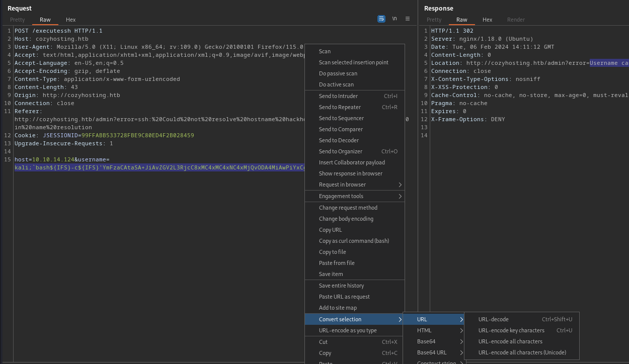Click the highlighted payload text in the request body
629x364 pixels.
point(160,167)
